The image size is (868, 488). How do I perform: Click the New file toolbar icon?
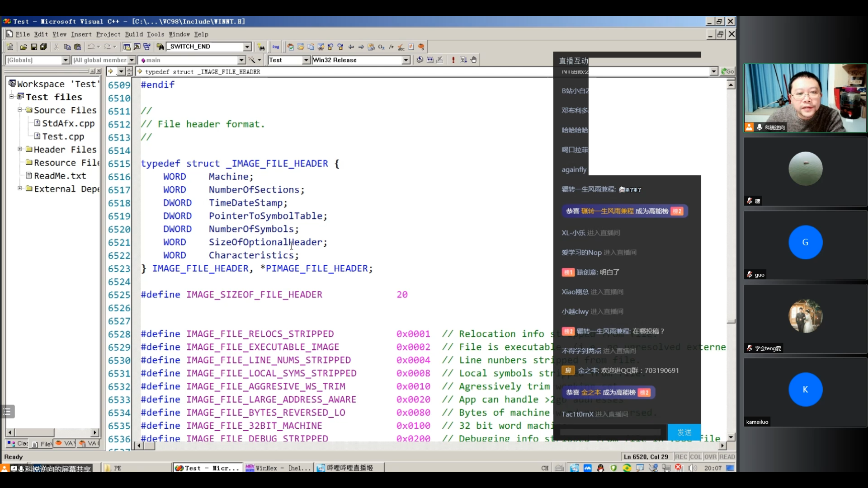[10, 47]
